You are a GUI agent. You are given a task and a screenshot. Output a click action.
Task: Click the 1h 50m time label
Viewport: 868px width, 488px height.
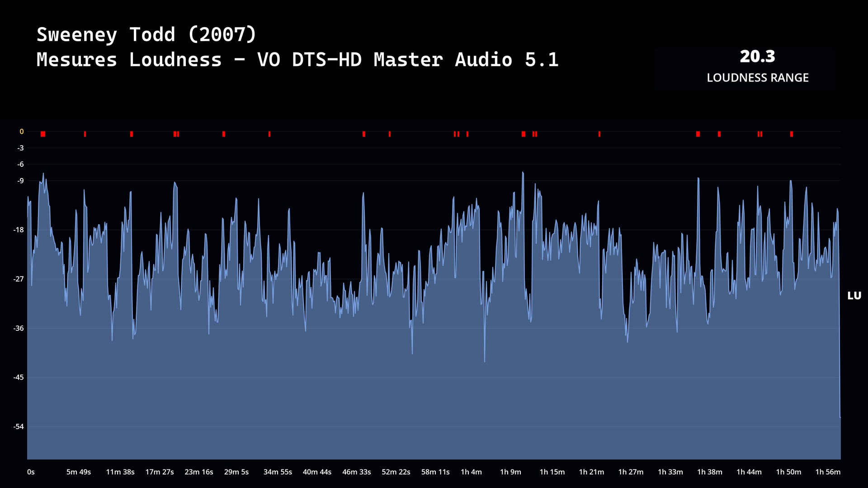point(788,472)
